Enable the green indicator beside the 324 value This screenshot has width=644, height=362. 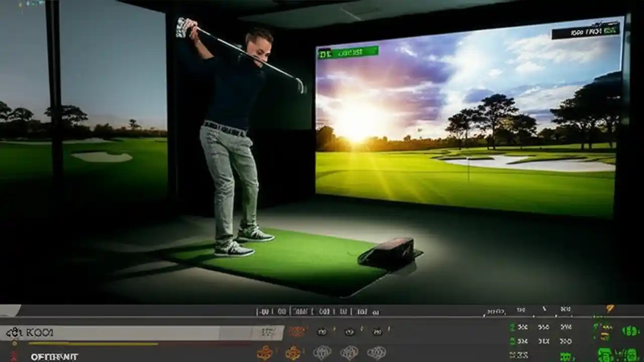pyautogui.click(x=512, y=341)
